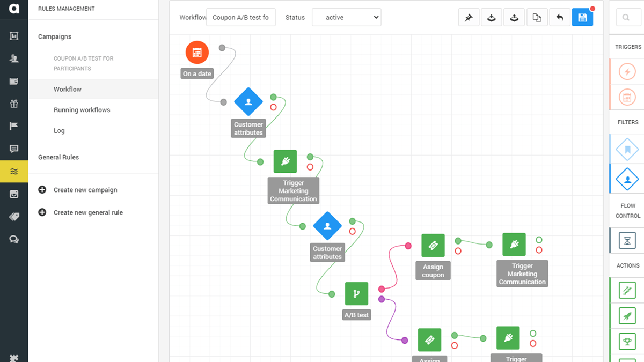The image size is (644, 362).
Task: Pick the hourglass flow control icon
Action: (627, 241)
